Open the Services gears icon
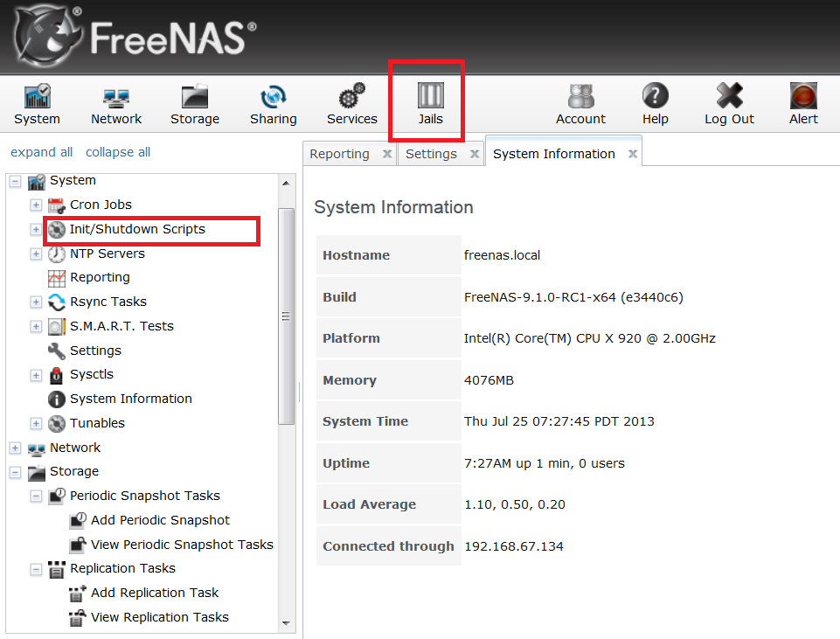The width and height of the screenshot is (840, 639). (352, 96)
